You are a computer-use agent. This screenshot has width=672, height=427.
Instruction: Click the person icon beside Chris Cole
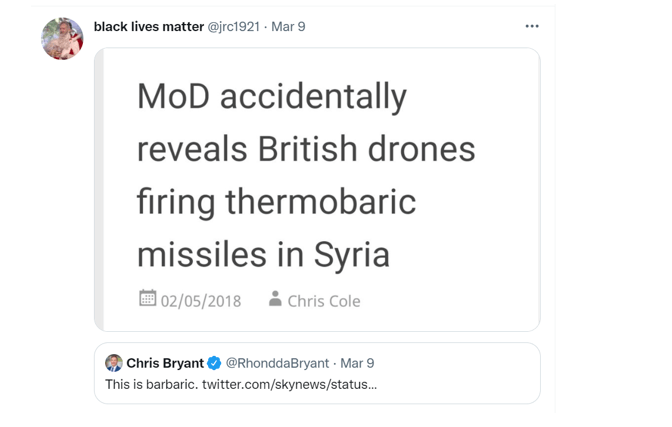pyautogui.click(x=275, y=298)
